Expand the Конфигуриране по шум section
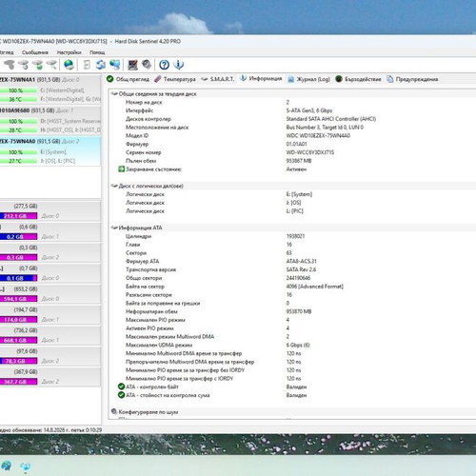Image resolution: width=476 pixels, height=476 pixels. [114, 411]
